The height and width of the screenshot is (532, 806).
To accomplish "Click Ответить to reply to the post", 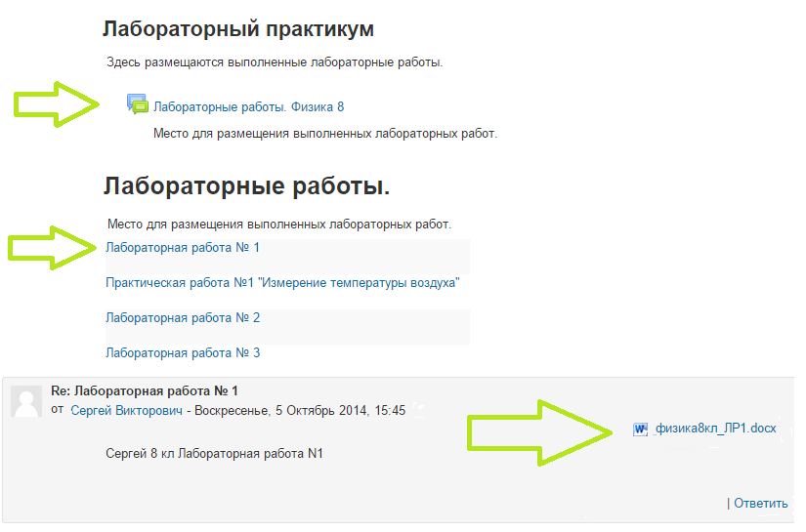I will pos(760,504).
